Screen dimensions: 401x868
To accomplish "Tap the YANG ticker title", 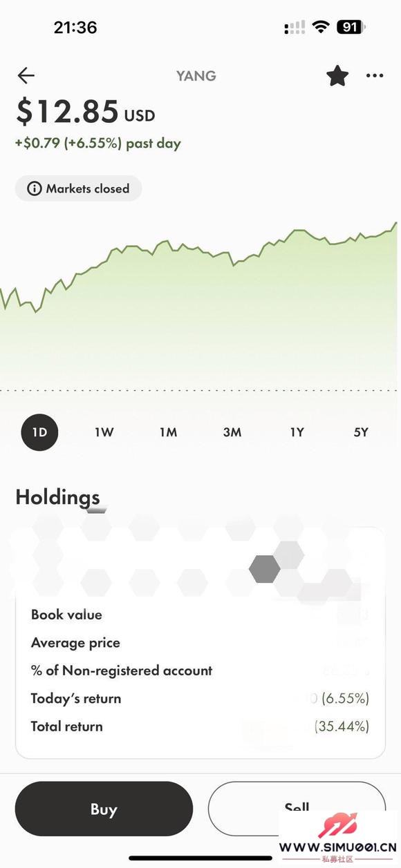I will (196, 76).
